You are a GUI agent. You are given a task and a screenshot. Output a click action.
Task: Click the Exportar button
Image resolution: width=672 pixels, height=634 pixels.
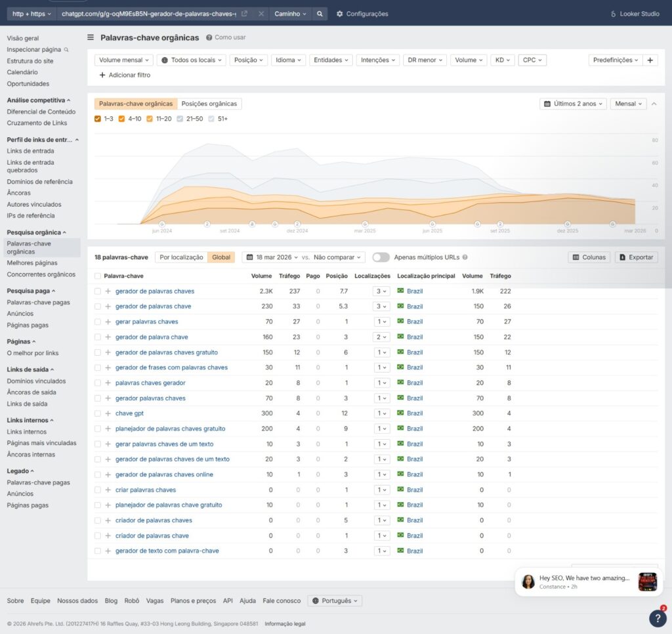636,257
